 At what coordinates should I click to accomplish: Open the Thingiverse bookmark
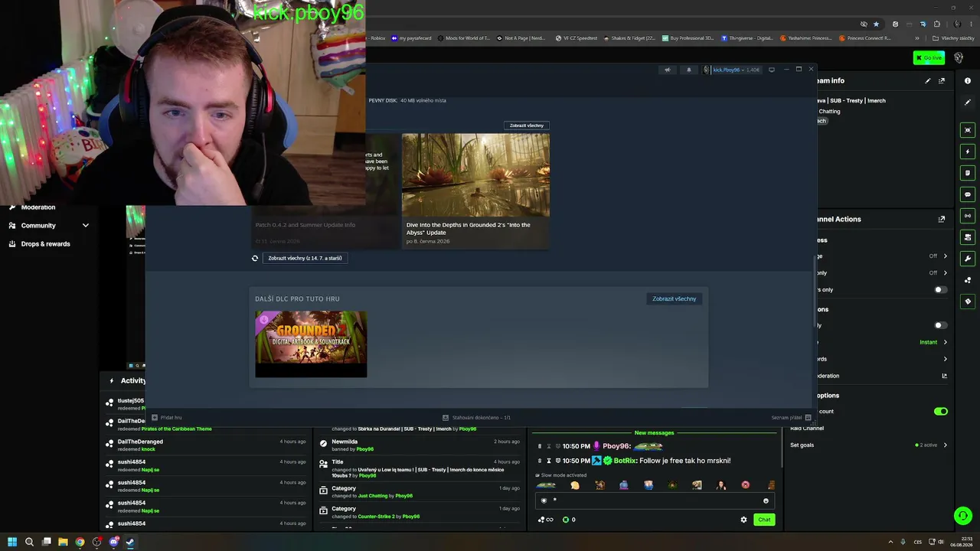[x=747, y=38]
